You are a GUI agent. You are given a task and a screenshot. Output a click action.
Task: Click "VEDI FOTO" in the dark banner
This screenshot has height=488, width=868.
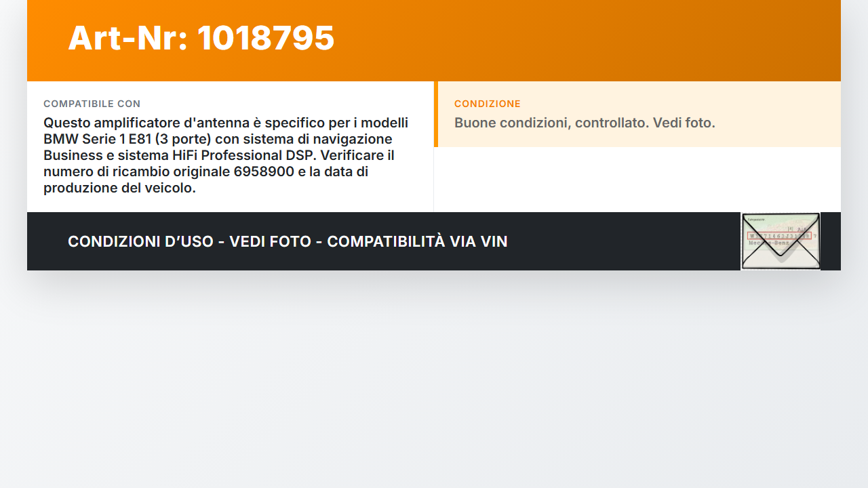(270, 241)
